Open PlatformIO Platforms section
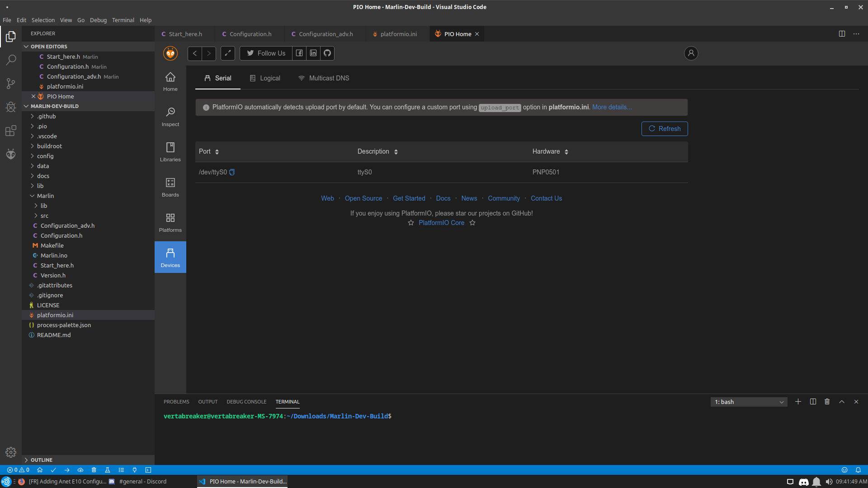 click(x=170, y=222)
